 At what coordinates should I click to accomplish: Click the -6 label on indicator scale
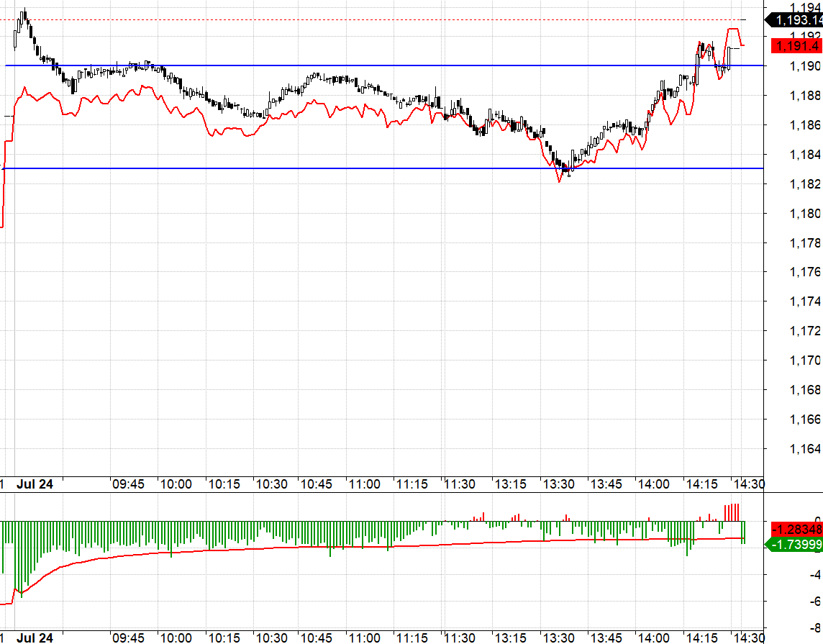pos(815,602)
